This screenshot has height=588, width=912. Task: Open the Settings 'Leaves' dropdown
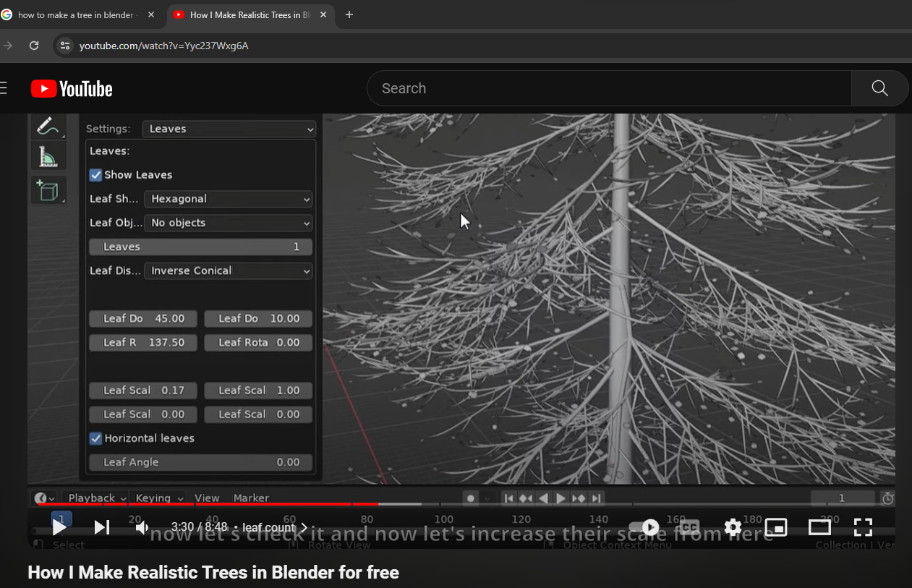click(229, 129)
